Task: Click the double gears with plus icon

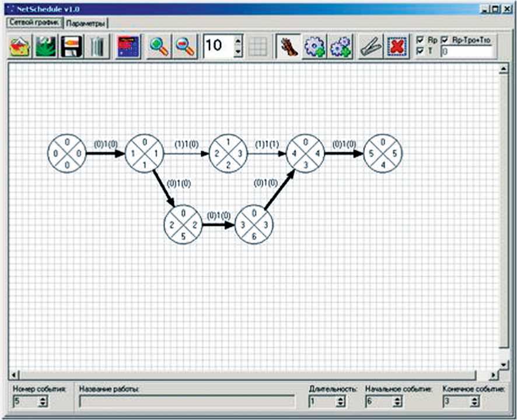Action: 340,47
